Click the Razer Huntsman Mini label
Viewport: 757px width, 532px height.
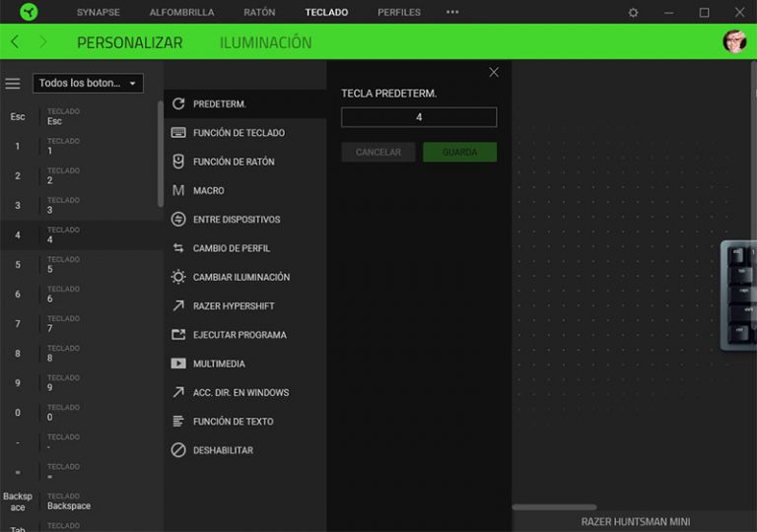click(636, 522)
